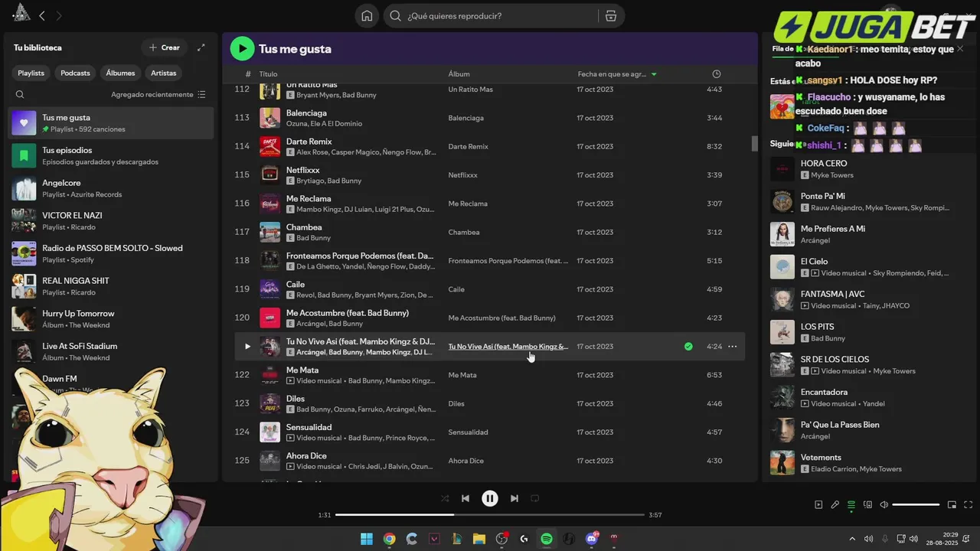This screenshot has height=551, width=980.
Task: Open the Angelcore playlist
Action: (x=111, y=188)
